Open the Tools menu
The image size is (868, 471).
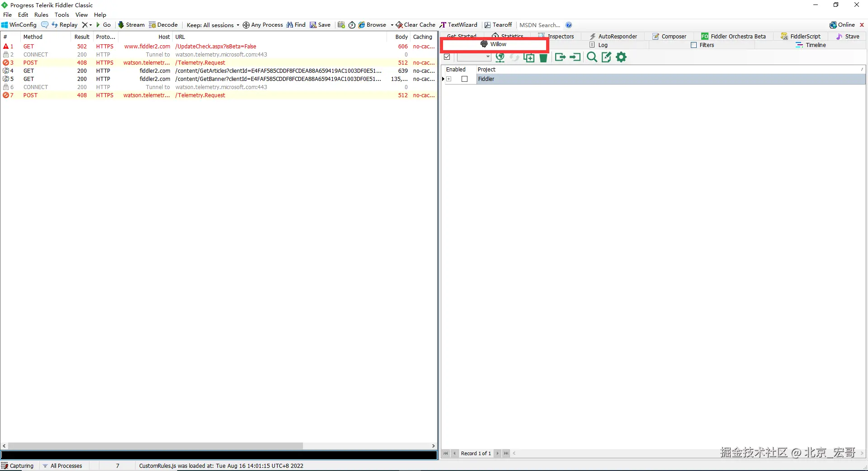[62, 15]
